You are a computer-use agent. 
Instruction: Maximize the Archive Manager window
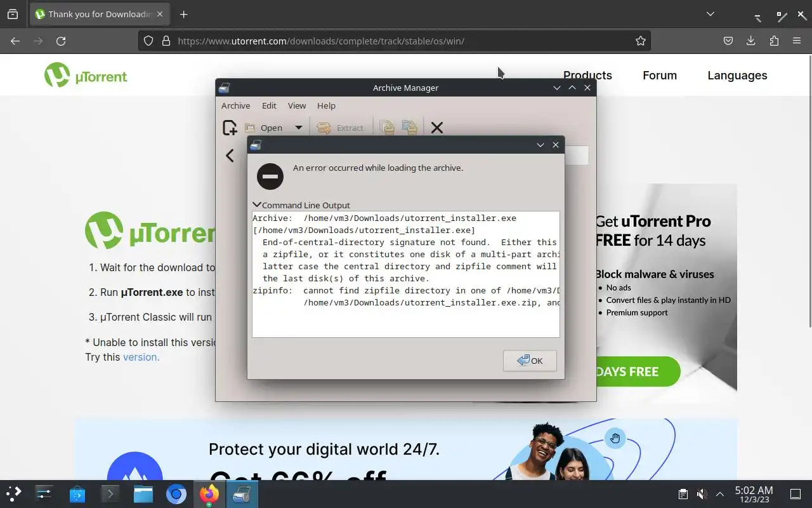click(572, 88)
